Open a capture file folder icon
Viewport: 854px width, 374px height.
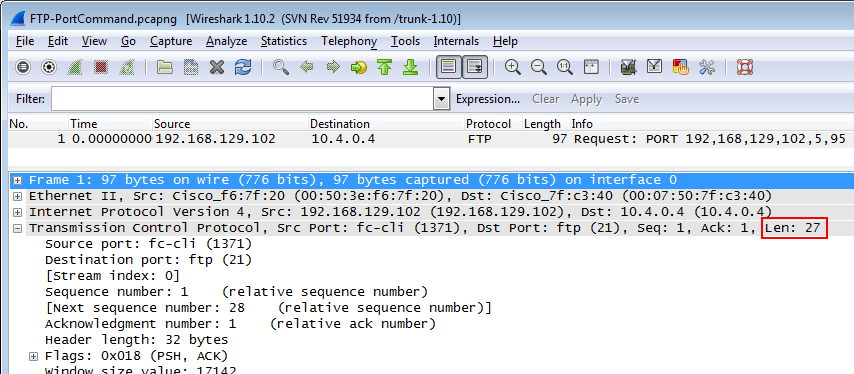pyautogui.click(x=164, y=68)
